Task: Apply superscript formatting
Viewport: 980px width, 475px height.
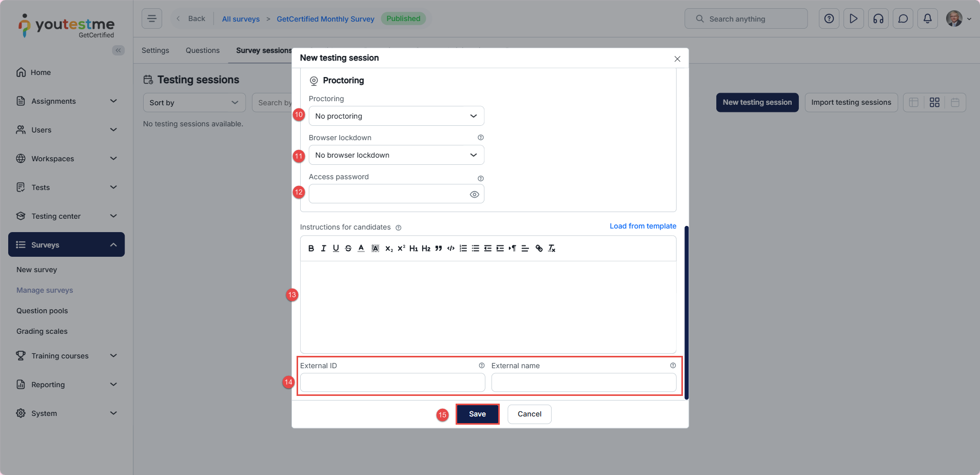Action: (401, 249)
